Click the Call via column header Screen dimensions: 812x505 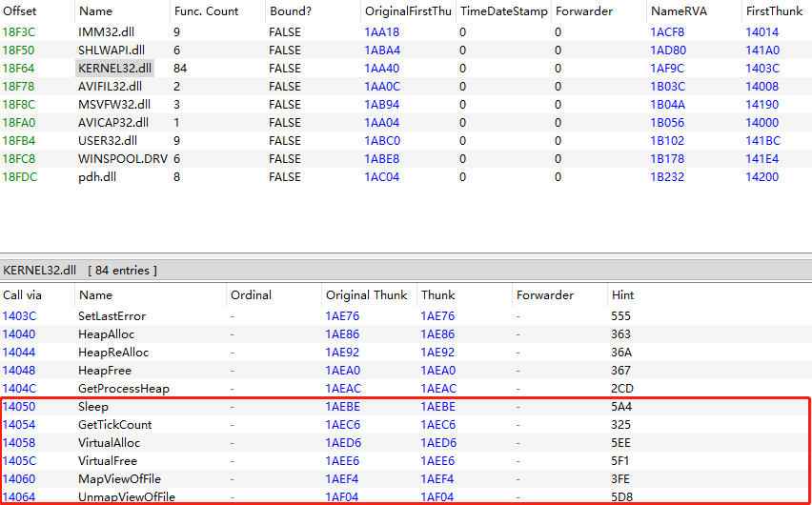click(37, 295)
